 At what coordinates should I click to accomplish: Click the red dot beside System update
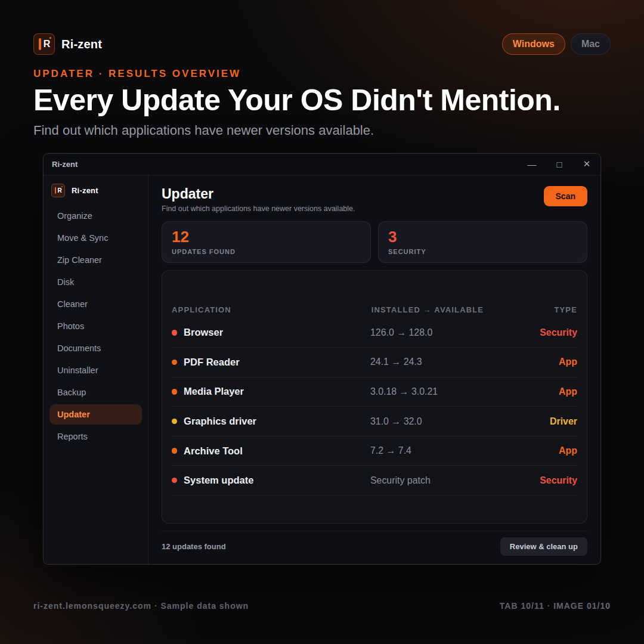click(175, 481)
